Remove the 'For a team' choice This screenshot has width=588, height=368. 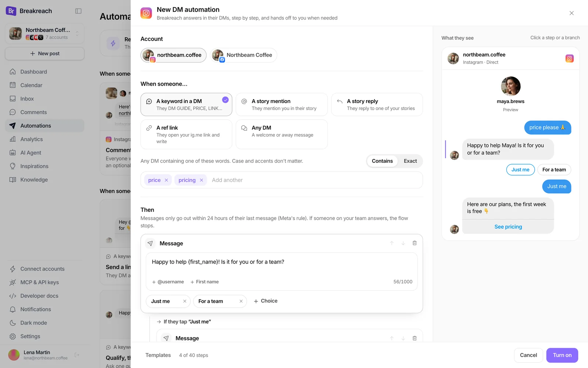[x=241, y=301]
